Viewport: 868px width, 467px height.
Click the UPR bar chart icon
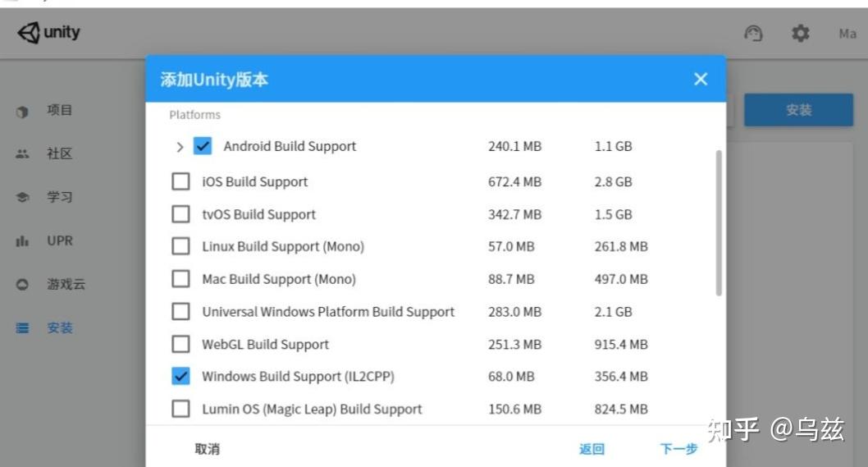23,241
